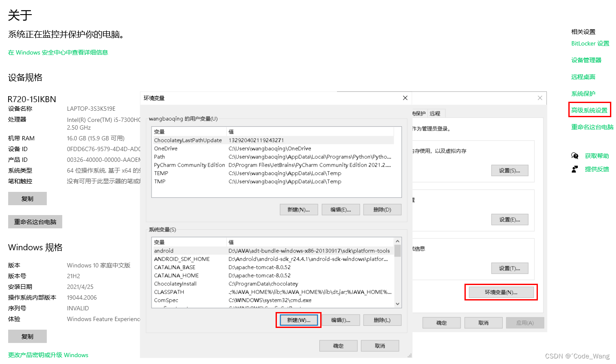
Task: Select android system variable row
Action: (x=273, y=251)
